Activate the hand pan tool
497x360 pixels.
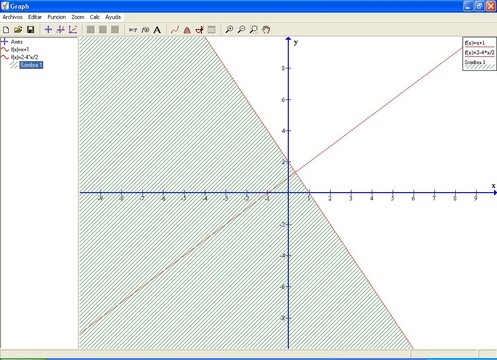266,30
